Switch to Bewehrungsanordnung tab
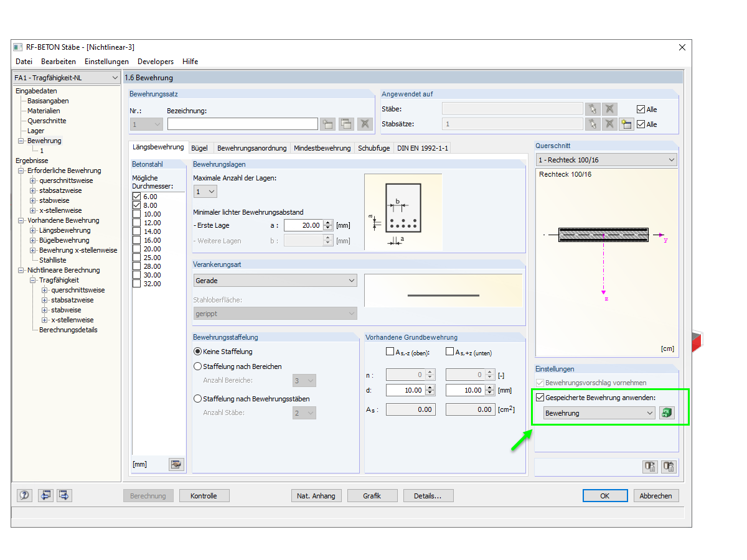This screenshot has width=747, height=560. point(252,148)
